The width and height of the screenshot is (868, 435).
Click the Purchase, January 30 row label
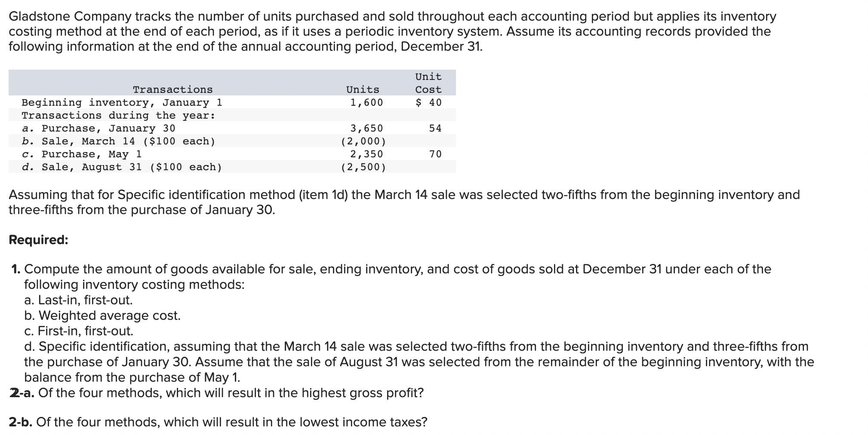click(98, 128)
